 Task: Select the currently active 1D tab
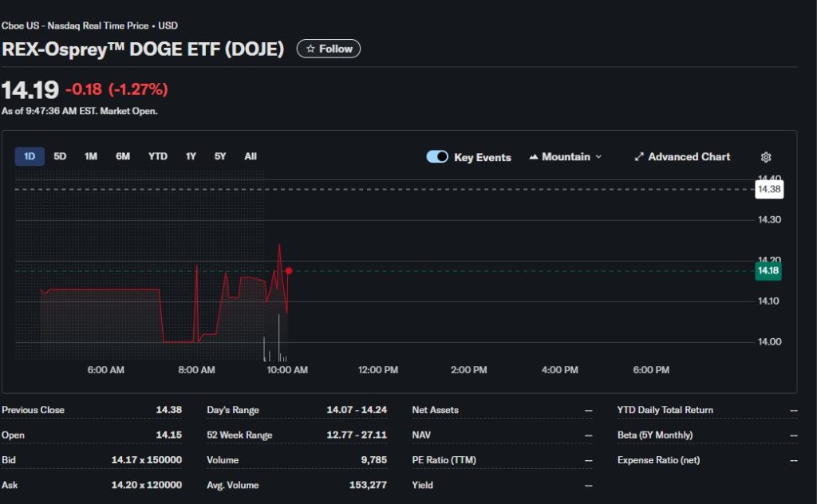[x=29, y=156]
